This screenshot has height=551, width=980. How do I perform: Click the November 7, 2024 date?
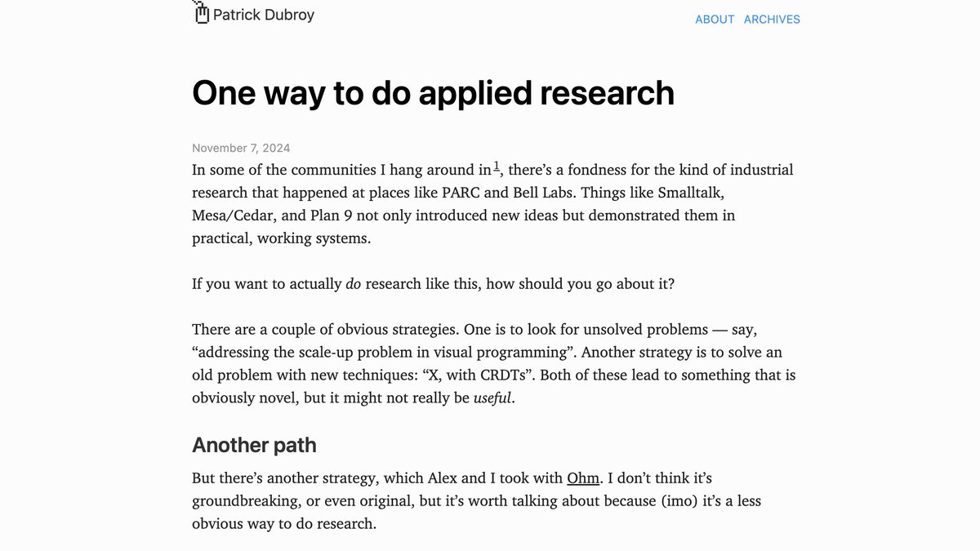coord(241,148)
